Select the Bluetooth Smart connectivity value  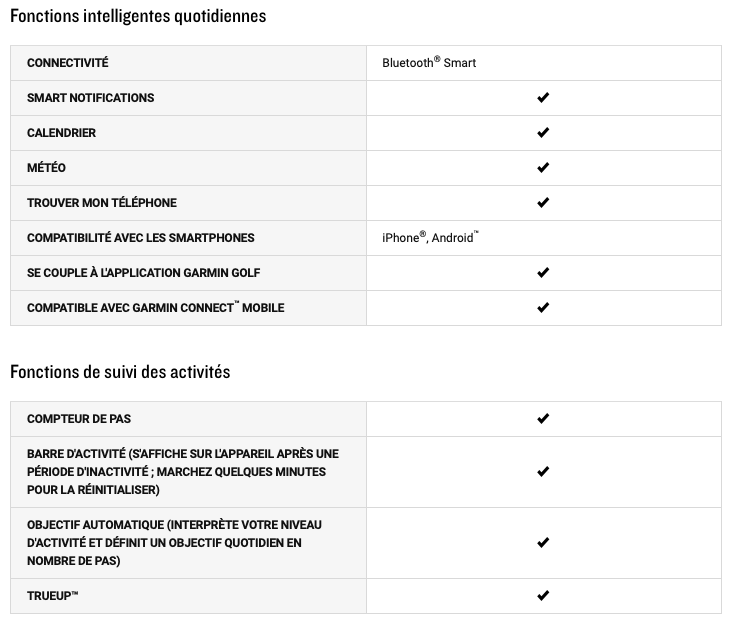[429, 62]
